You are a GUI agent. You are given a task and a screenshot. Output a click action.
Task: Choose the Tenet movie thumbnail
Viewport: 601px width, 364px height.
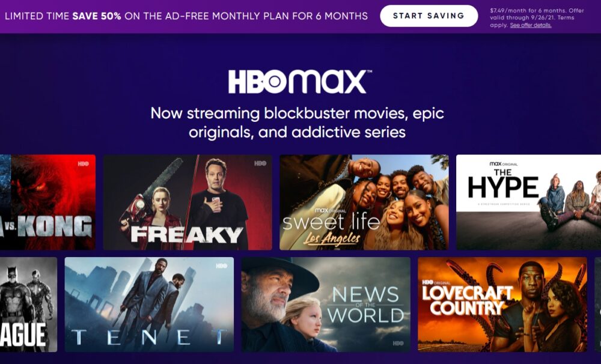tap(149, 305)
